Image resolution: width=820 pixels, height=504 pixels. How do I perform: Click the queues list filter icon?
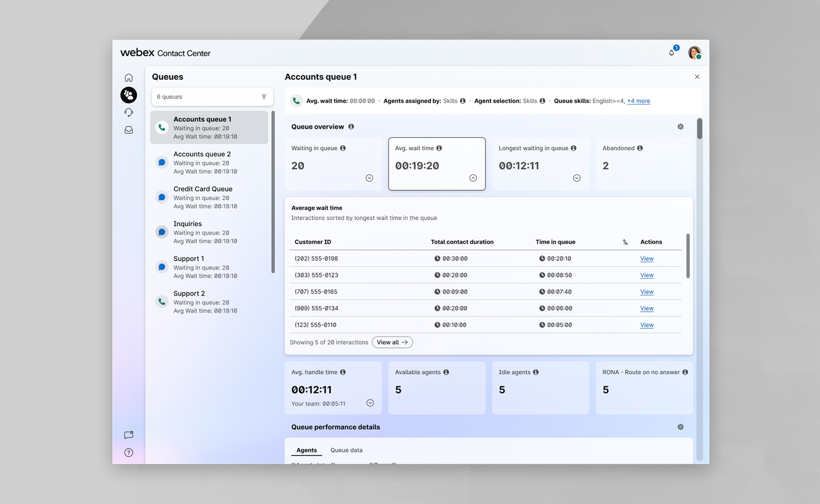(x=264, y=97)
